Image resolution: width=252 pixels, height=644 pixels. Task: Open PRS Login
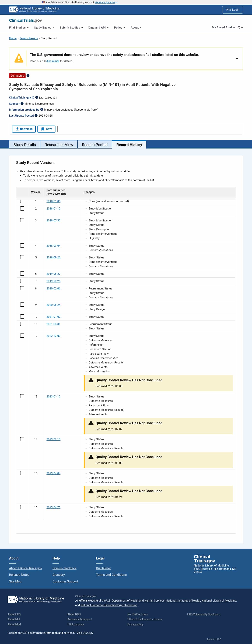[232, 10]
